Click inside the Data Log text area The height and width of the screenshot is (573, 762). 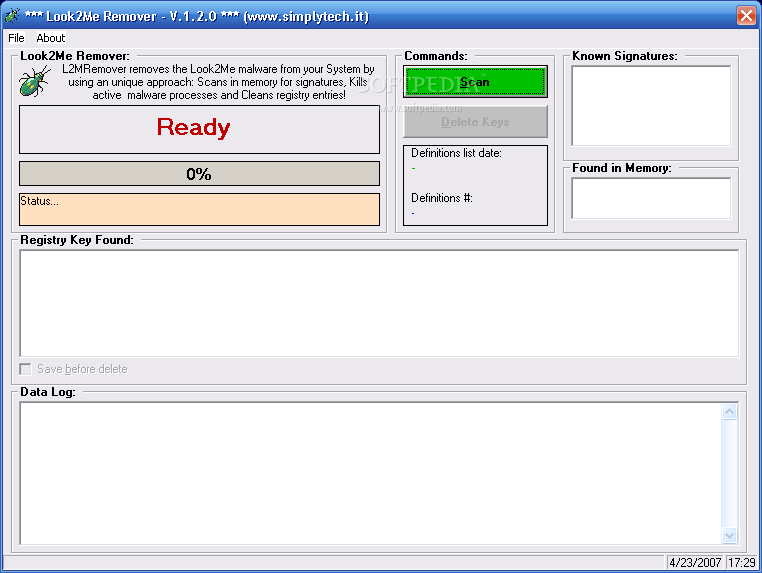[x=372, y=473]
